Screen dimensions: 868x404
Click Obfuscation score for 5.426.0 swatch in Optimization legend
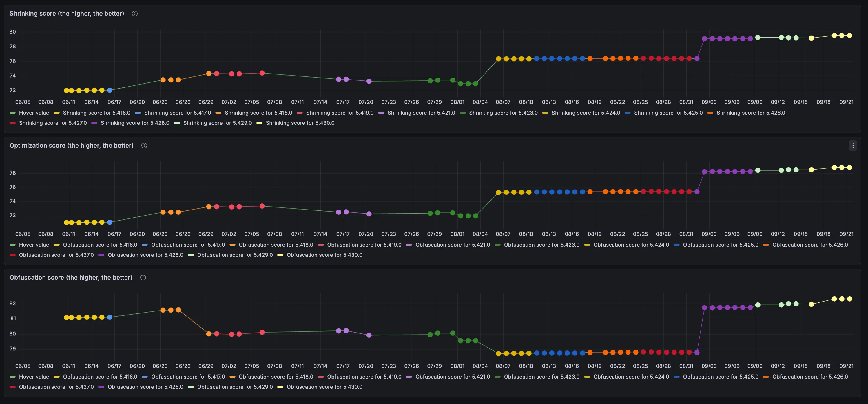[x=765, y=245]
